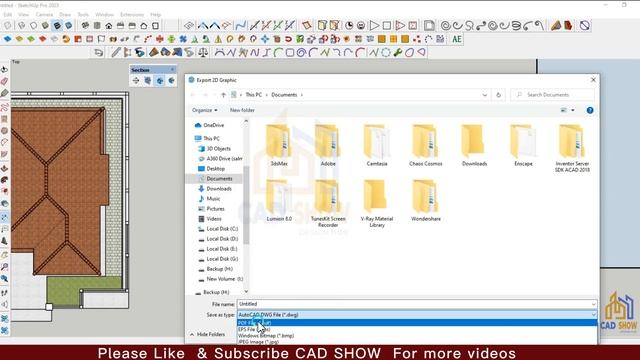Viewport: 640px width, 360px height.
Task: Select OneDrive in the navigation pane
Action: [x=213, y=125]
